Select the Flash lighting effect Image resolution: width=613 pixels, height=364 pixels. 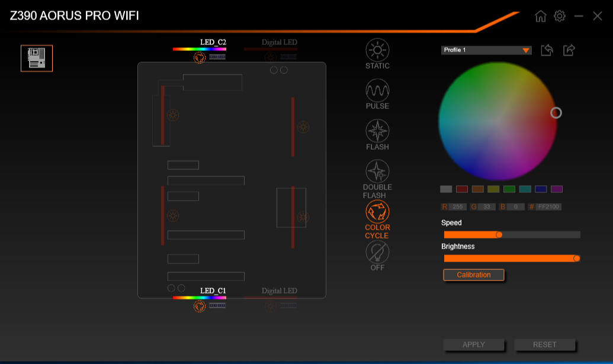click(x=377, y=131)
